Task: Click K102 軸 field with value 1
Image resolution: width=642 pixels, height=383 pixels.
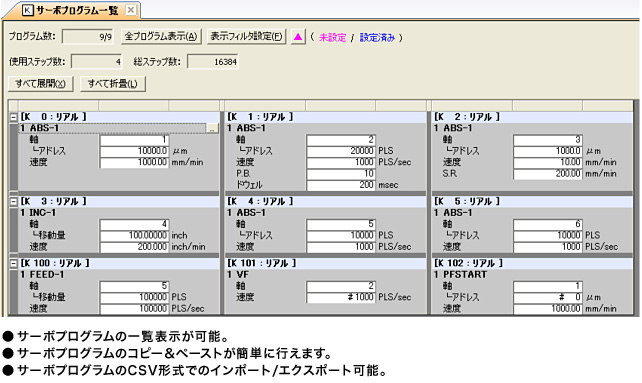Action: [548, 286]
